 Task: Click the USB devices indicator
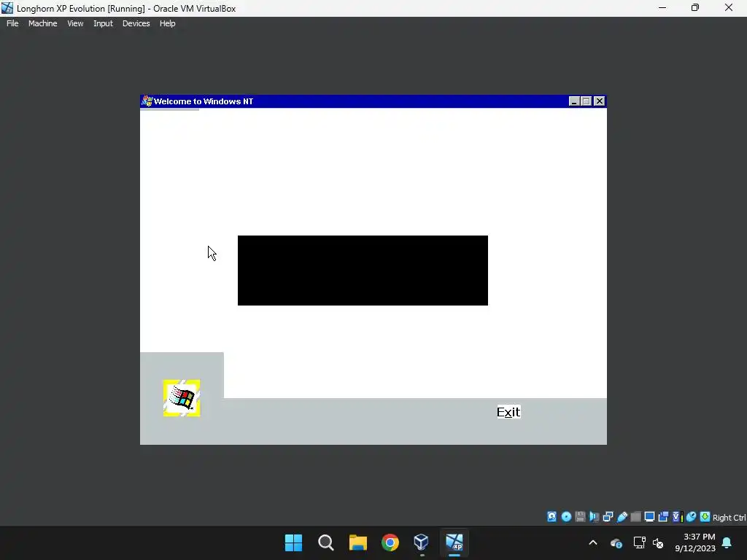pos(622,517)
